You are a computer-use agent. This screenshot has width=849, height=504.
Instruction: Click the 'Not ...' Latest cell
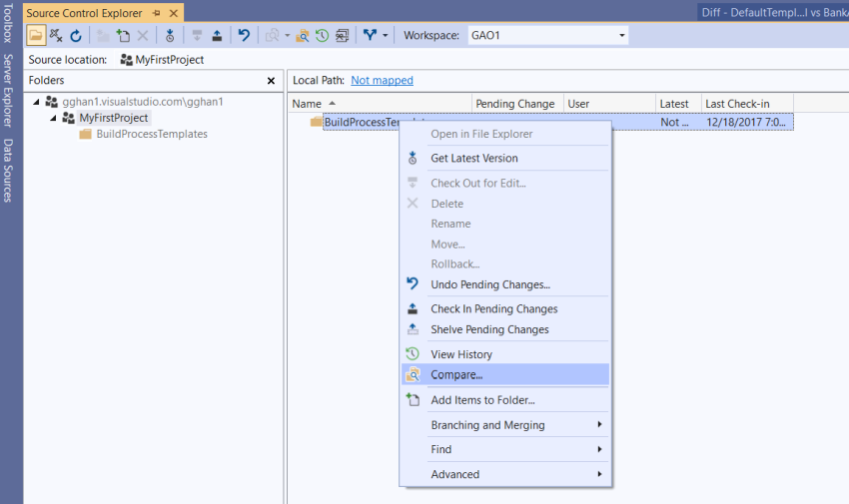(674, 122)
